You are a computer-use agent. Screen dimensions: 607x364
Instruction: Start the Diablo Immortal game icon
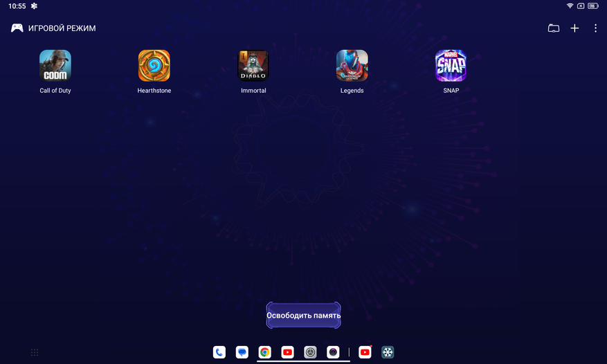click(x=253, y=66)
